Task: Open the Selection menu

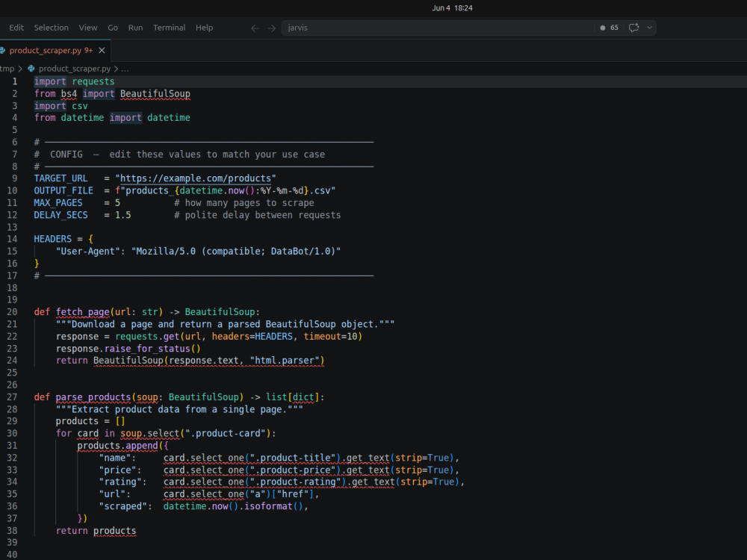Action: (x=51, y=28)
